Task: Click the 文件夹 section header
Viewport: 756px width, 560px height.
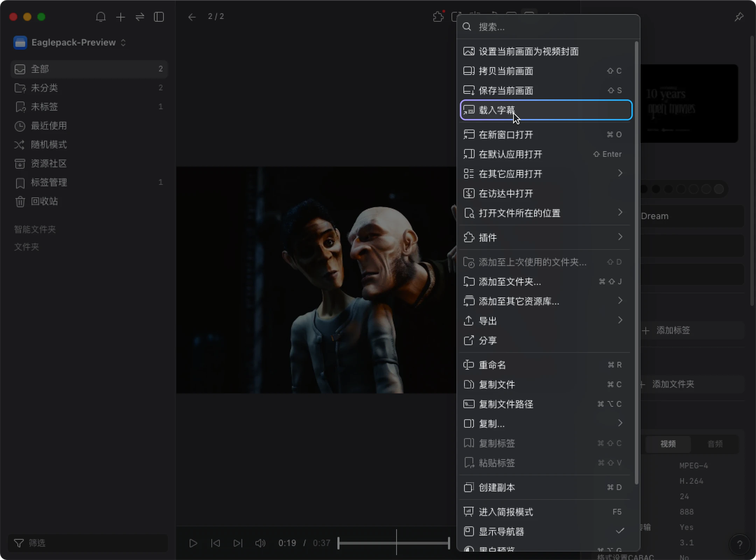Action: (27, 247)
